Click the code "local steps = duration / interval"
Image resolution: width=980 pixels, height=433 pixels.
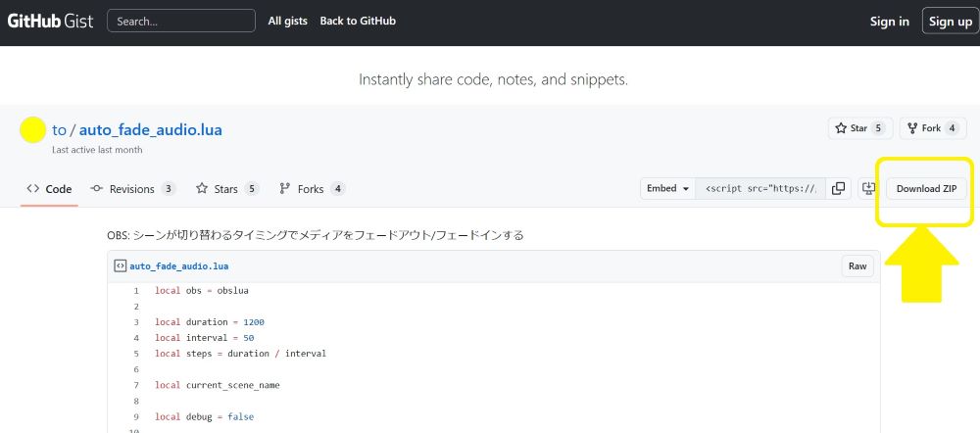pos(241,353)
